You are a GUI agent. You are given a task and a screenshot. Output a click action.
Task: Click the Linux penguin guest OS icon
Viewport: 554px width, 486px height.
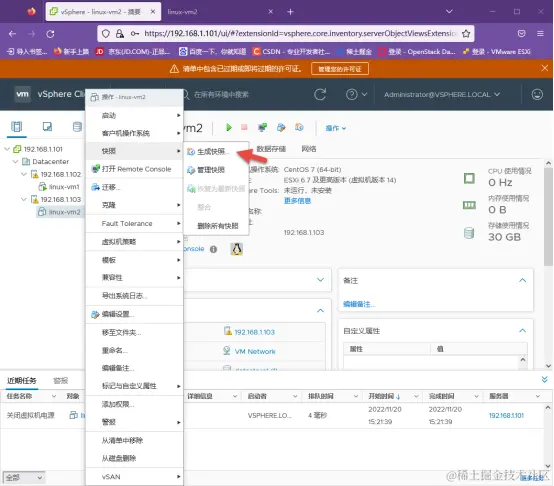coord(236,249)
